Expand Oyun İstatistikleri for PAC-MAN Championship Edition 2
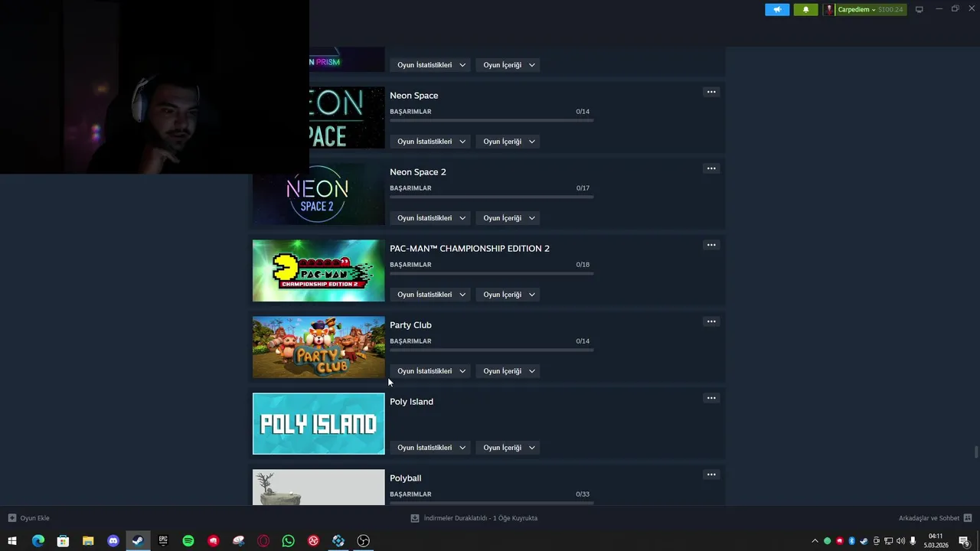980x551 pixels. click(431, 295)
